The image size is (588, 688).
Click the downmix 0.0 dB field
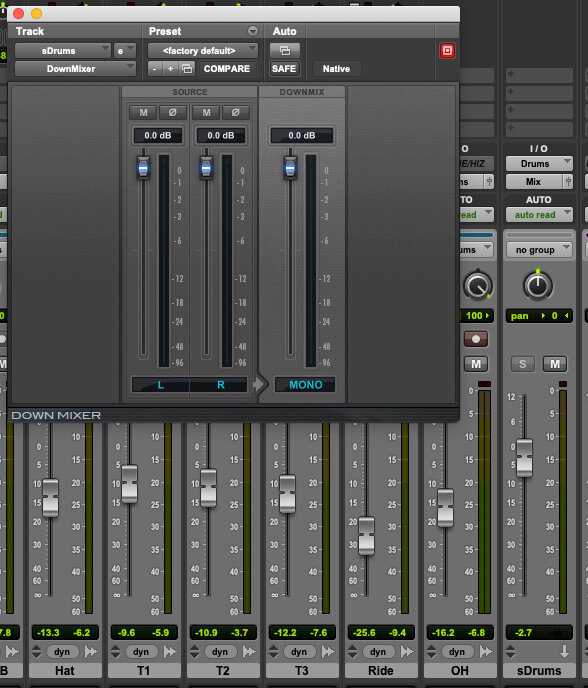pyautogui.click(x=301, y=136)
